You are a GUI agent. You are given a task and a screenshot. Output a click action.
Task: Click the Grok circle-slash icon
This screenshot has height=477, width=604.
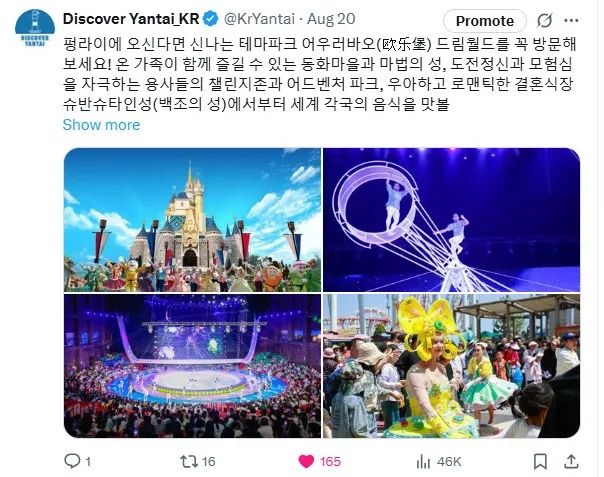pos(545,20)
